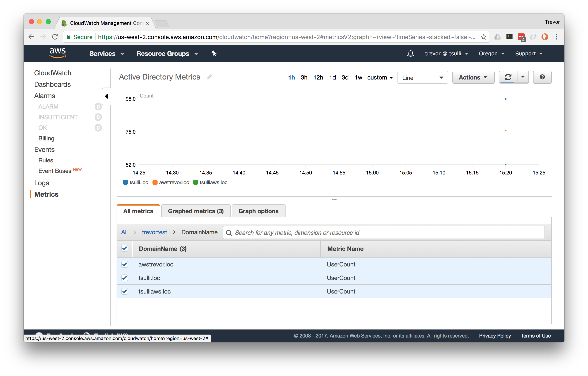
Task: Click the trevortest breadcrumb link
Action: (154, 232)
